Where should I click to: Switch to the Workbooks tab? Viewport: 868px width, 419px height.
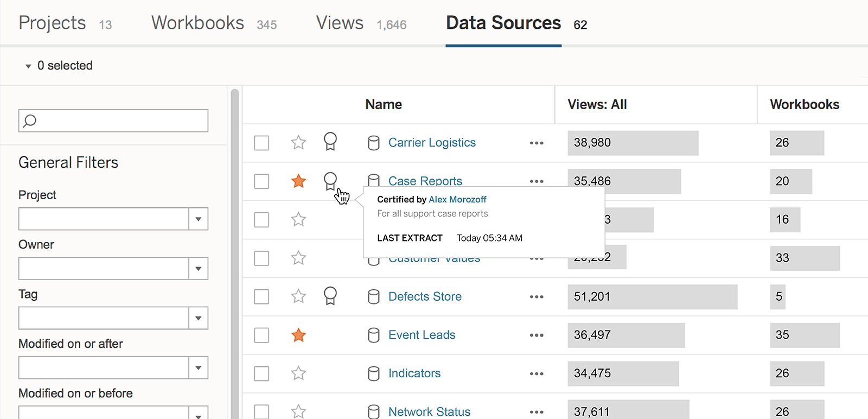tap(198, 23)
